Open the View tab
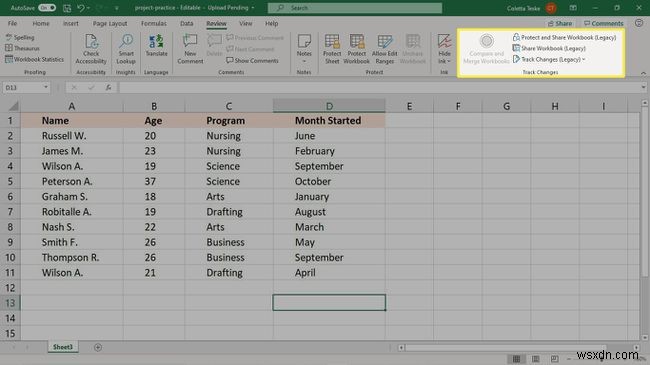 tap(245, 24)
